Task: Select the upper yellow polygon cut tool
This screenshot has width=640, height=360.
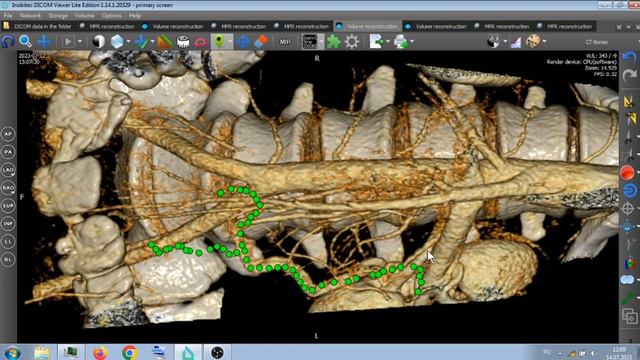Action: tap(629, 101)
